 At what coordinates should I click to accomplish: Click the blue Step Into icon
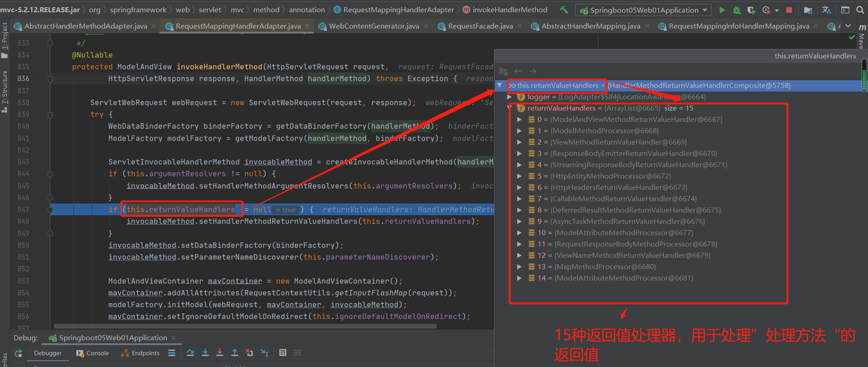pyautogui.click(x=205, y=353)
